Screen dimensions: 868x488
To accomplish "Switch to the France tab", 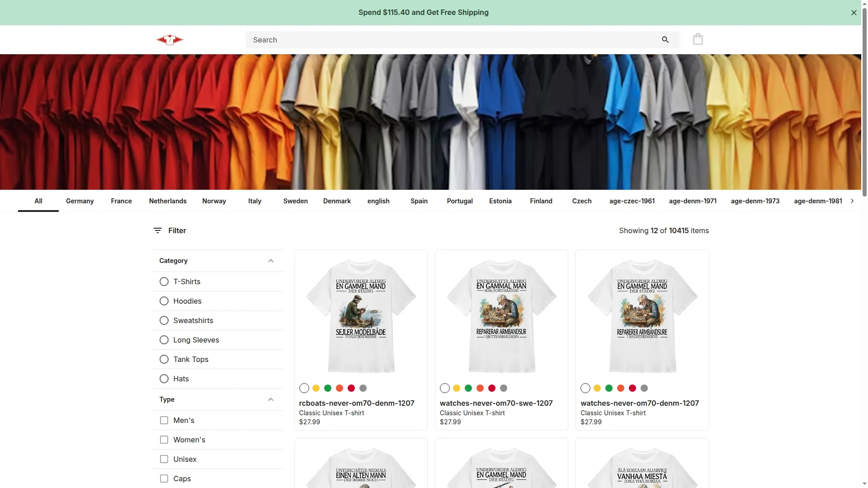I will pyautogui.click(x=121, y=201).
